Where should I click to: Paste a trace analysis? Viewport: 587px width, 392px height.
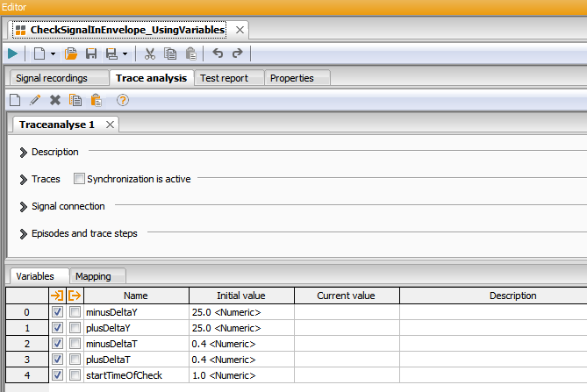[97, 100]
